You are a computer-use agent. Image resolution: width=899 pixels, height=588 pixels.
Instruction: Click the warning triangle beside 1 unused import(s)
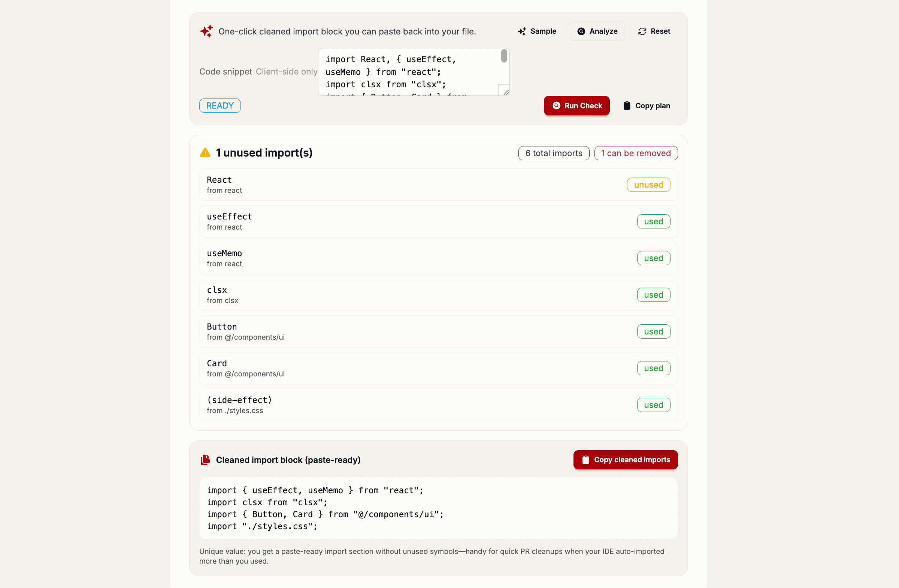click(205, 152)
